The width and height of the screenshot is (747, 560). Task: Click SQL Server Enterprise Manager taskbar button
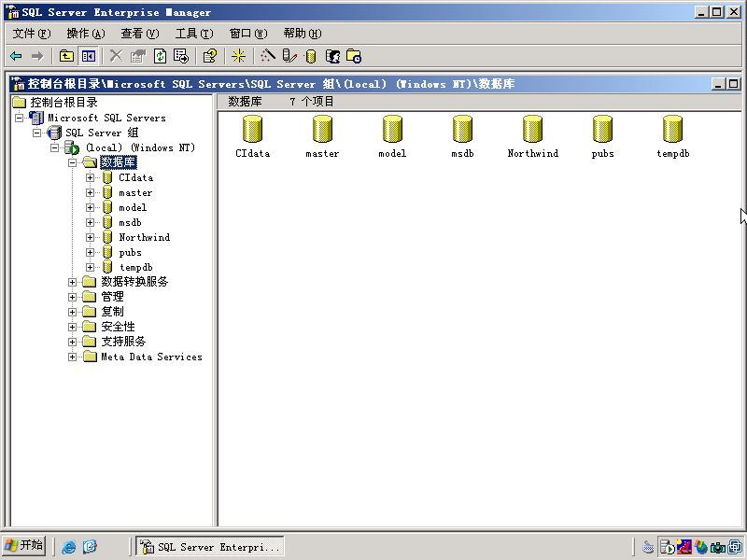click(x=210, y=546)
